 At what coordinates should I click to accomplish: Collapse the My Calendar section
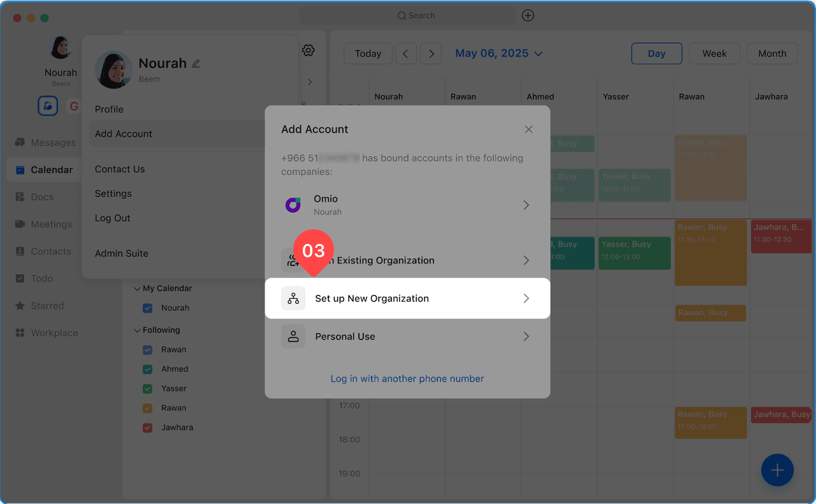[x=137, y=289]
